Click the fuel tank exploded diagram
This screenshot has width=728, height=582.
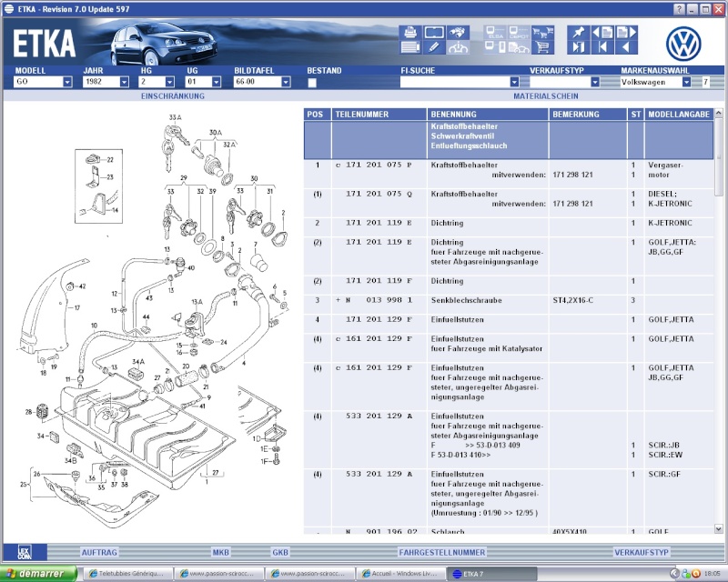[x=153, y=320]
